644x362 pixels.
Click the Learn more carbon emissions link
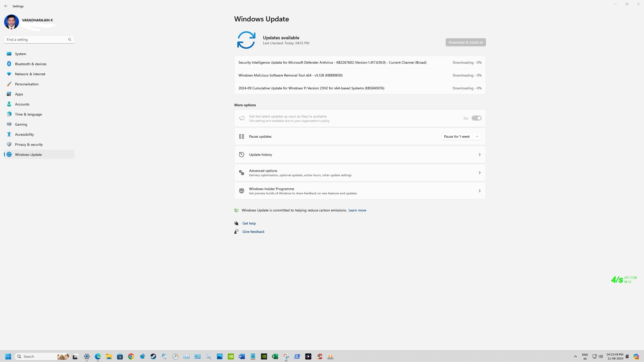point(357,210)
